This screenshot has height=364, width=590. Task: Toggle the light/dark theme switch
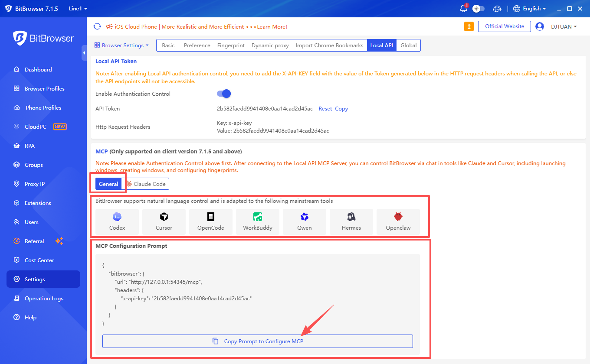[479, 9]
